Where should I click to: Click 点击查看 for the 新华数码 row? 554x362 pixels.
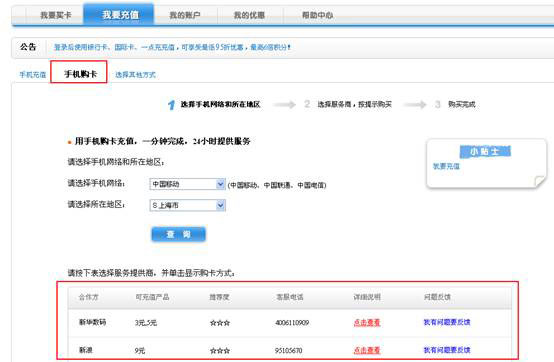367,322
